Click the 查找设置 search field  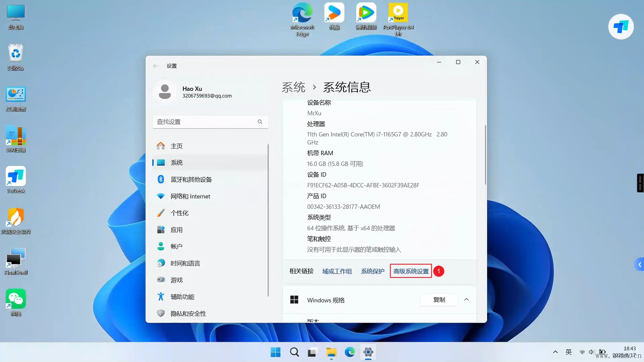point(205,122)
